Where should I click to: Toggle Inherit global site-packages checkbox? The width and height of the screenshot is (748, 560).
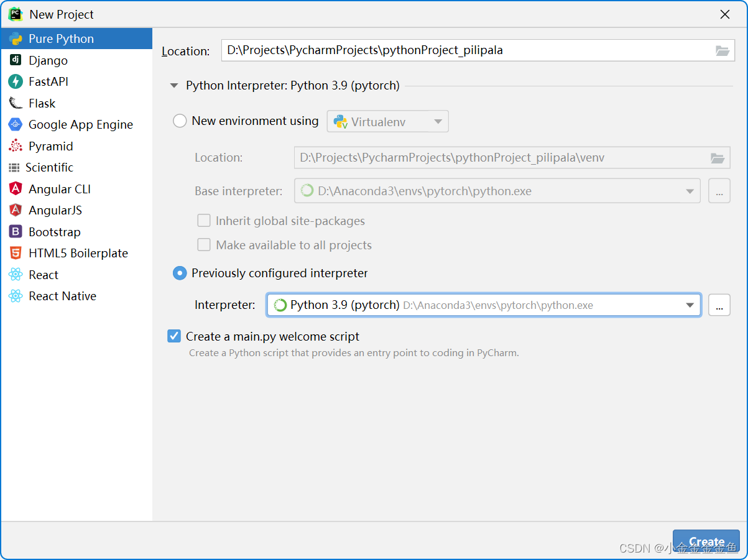[204, 221]
